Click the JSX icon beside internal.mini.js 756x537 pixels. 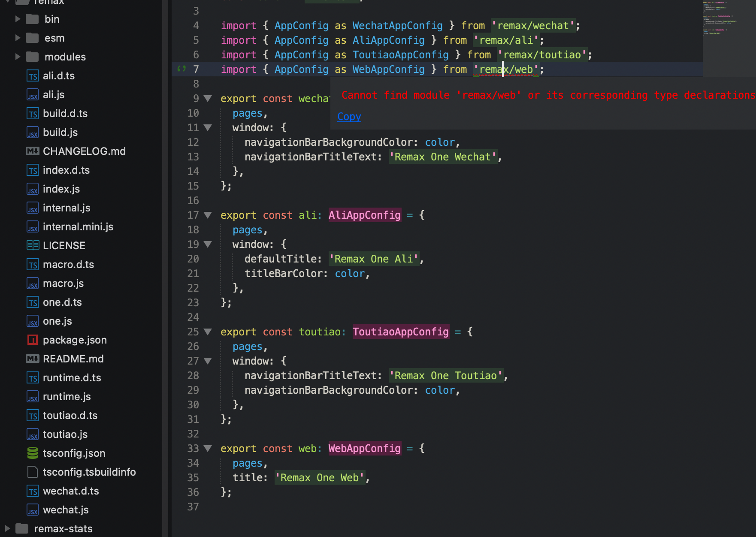coord(33,227)
